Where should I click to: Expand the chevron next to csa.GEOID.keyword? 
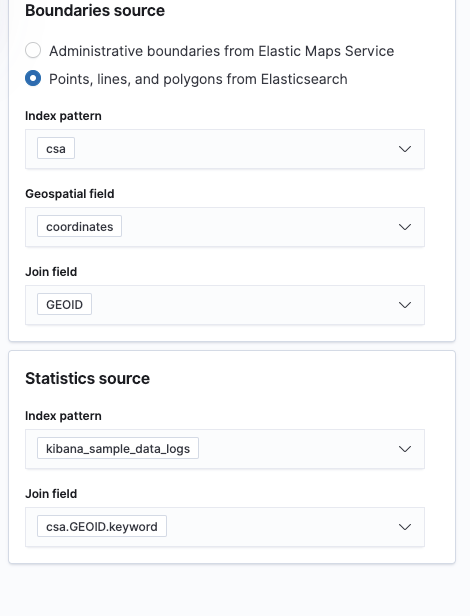pos(405,526)
